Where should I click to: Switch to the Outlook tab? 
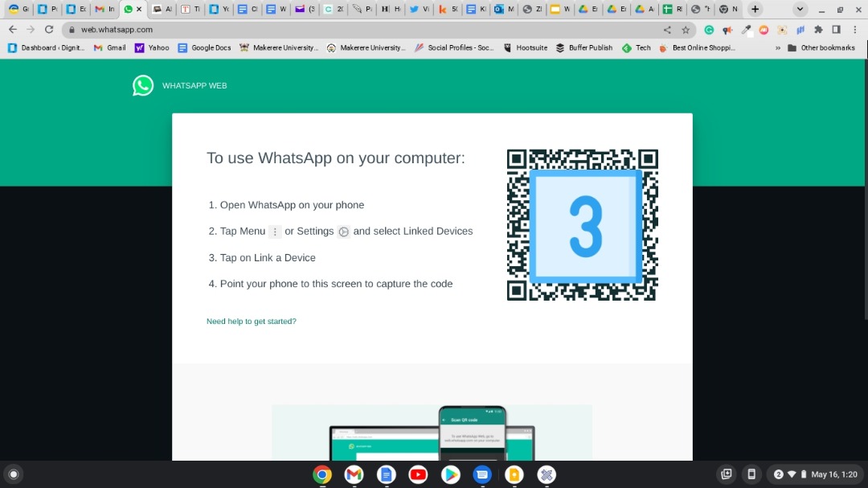pos(504,9)
